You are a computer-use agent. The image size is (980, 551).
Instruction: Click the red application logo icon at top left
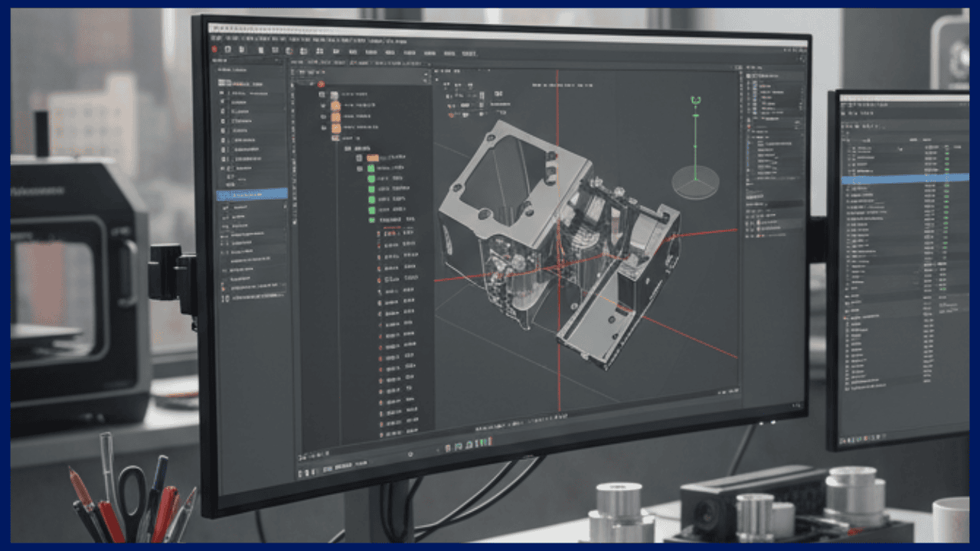215,49
